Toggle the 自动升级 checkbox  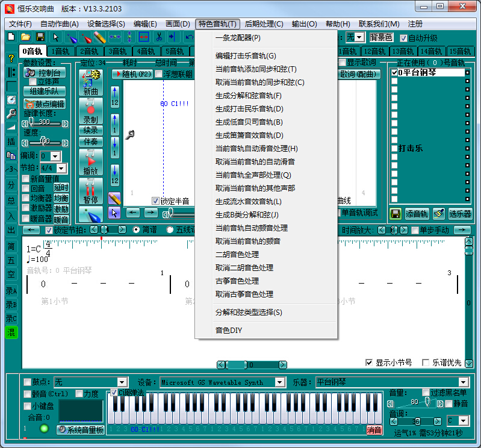[404, 38]
